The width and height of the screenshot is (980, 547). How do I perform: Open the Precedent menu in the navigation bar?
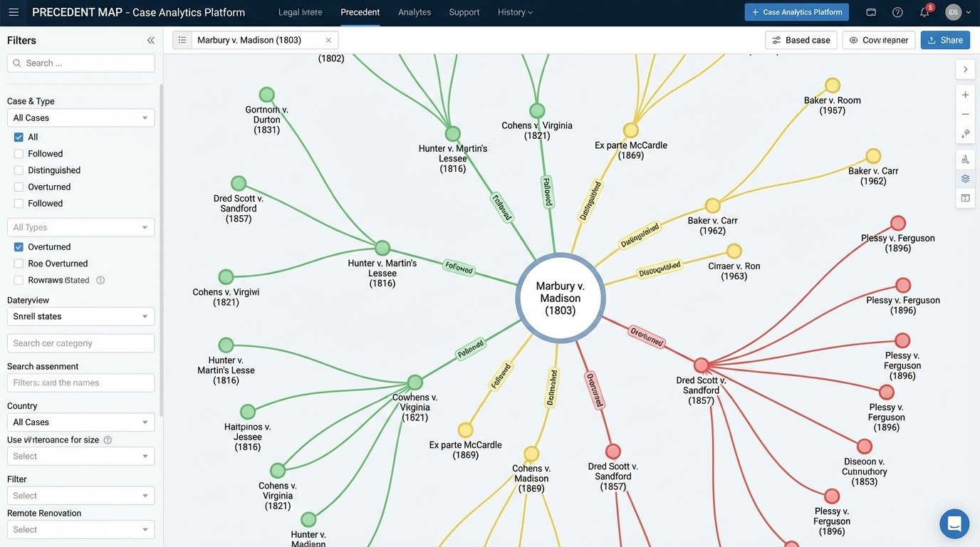point(360,10)
